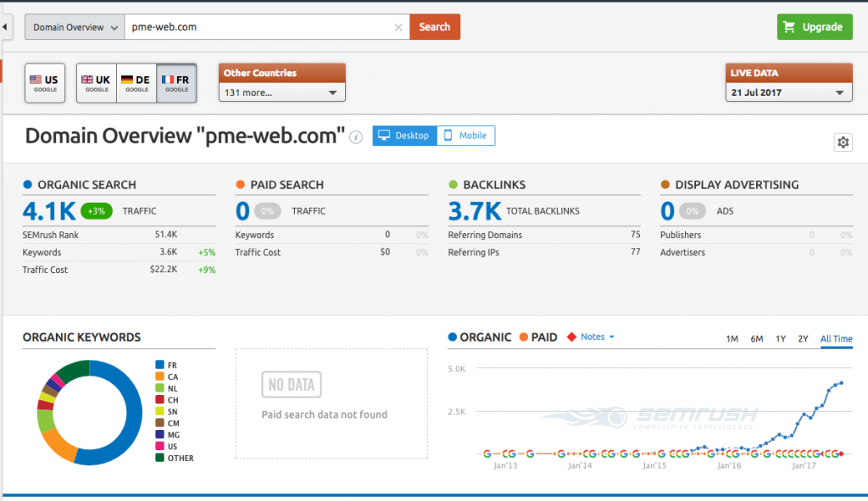This screenshot has height=501, width=868.
Task: Click the red diamond Notes icon
Action: point(572,337)
